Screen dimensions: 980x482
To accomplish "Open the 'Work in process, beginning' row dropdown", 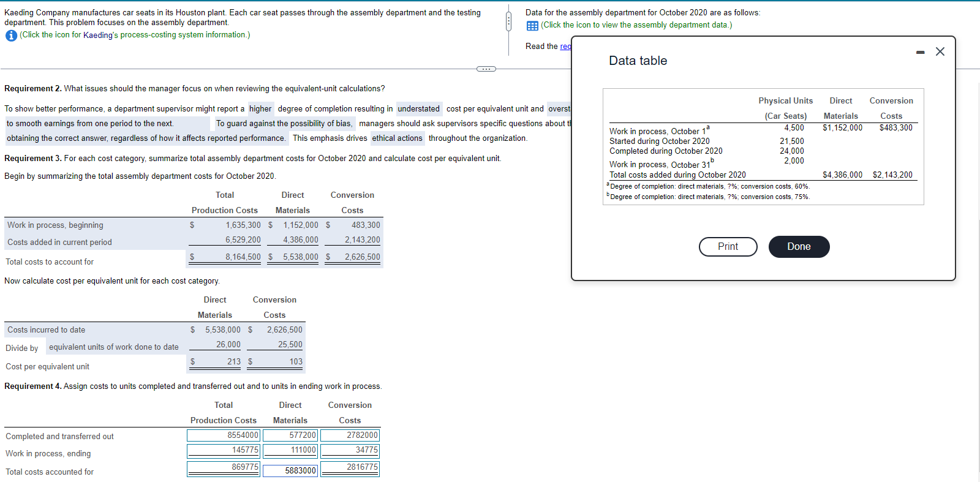I will point(95,225).
